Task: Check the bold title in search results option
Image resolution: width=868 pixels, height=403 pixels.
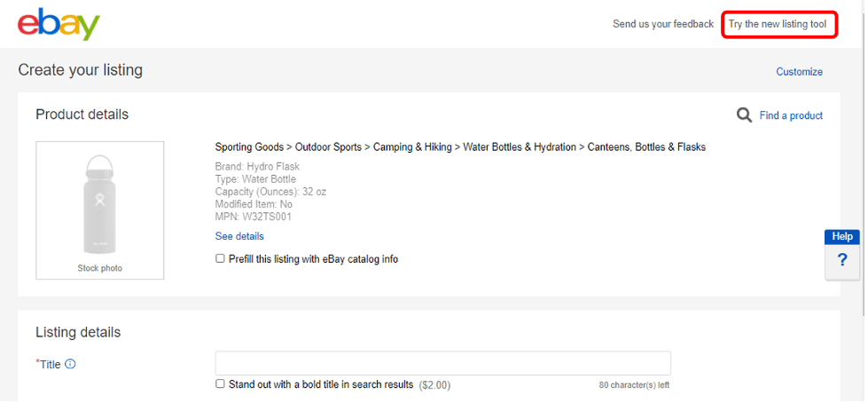Action: tap(221, 384)
